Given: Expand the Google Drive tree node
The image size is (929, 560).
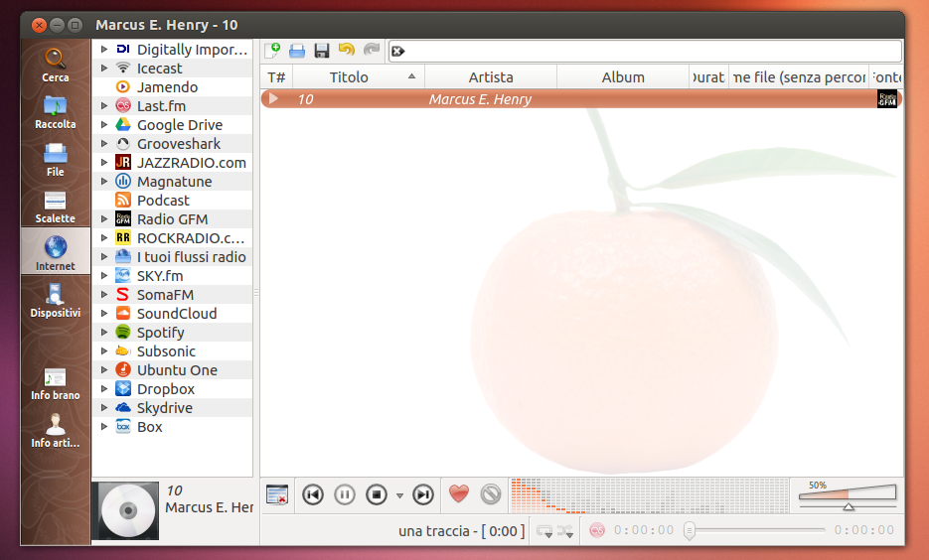Looking at the screenshot, I should [x=104, y=125].
